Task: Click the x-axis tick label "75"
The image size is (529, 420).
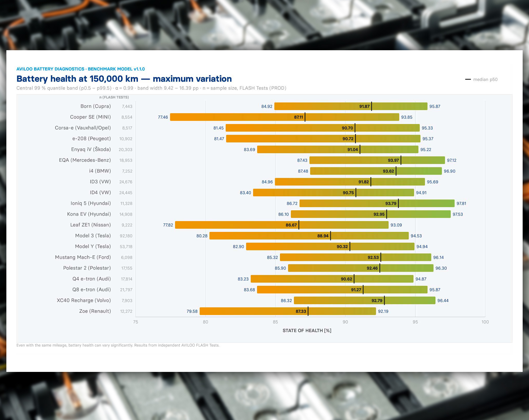Action: [x=135, y=322]
